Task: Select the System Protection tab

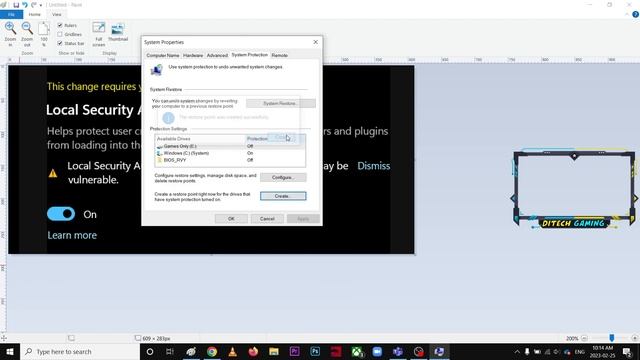Action: (x=249, y=55)
